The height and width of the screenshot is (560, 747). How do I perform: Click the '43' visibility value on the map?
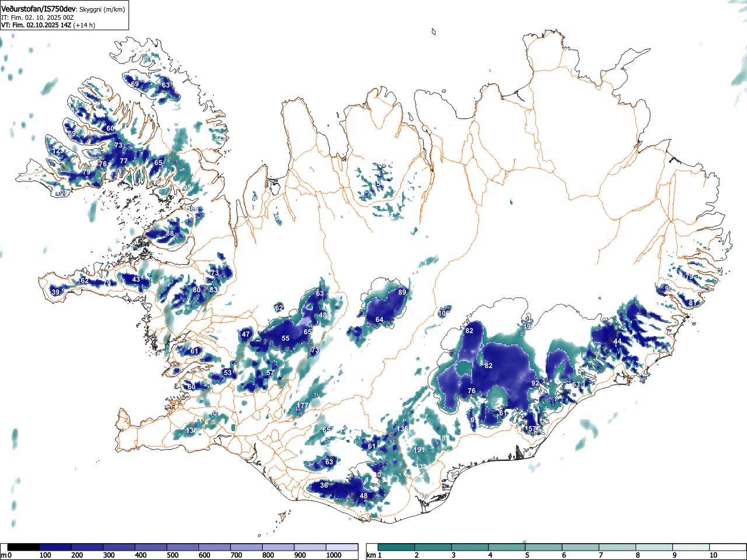pyautogui.click(x=136, y=280)
